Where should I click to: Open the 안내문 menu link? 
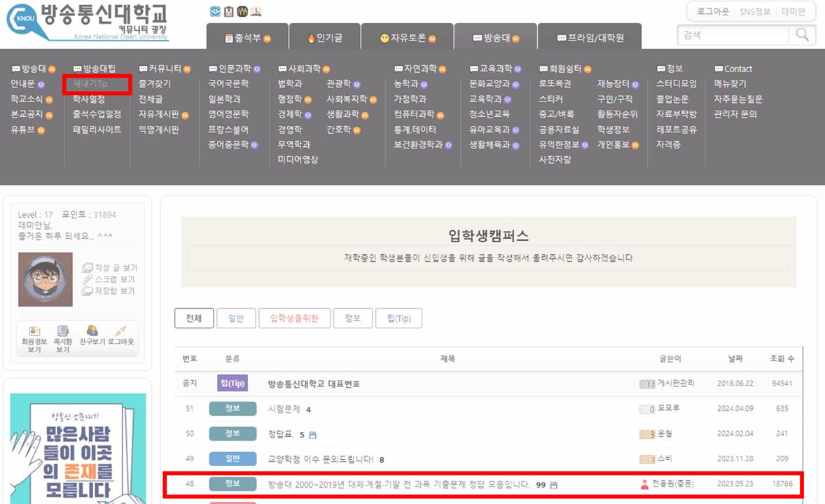pos(22,83)
